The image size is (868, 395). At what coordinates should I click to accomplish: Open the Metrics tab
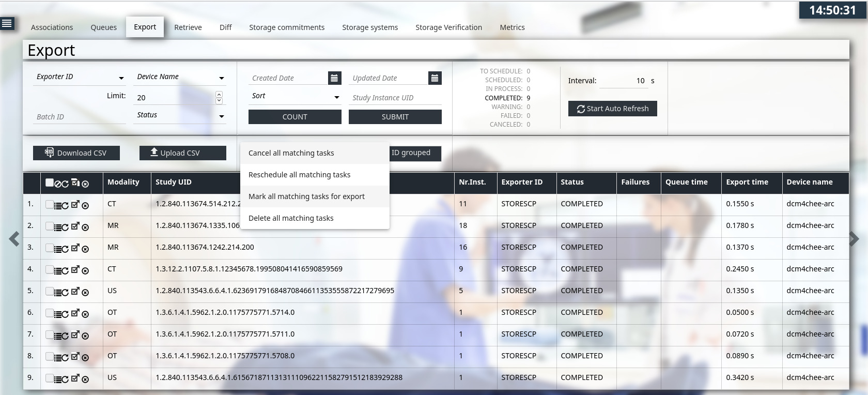click(x=512, y=27)
